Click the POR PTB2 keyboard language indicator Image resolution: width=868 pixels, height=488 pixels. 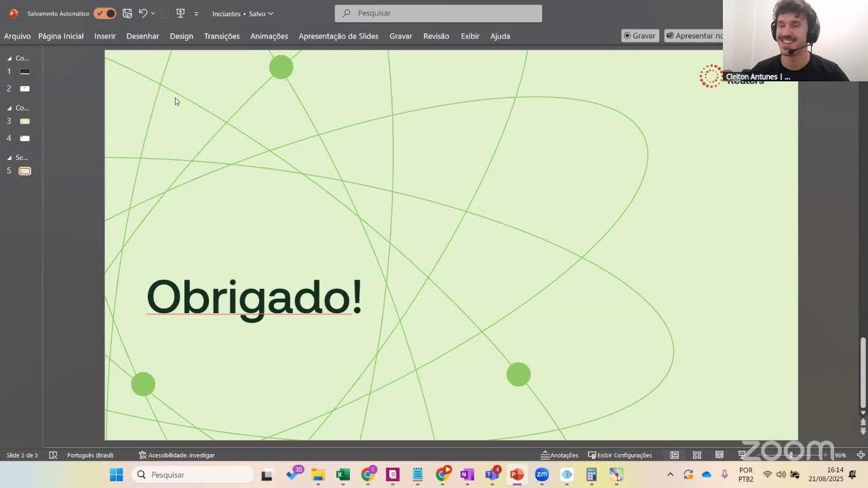click(x=746, y=474)
